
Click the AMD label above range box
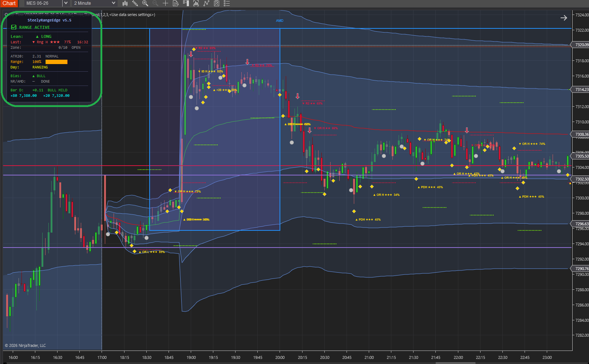(280, 21)
